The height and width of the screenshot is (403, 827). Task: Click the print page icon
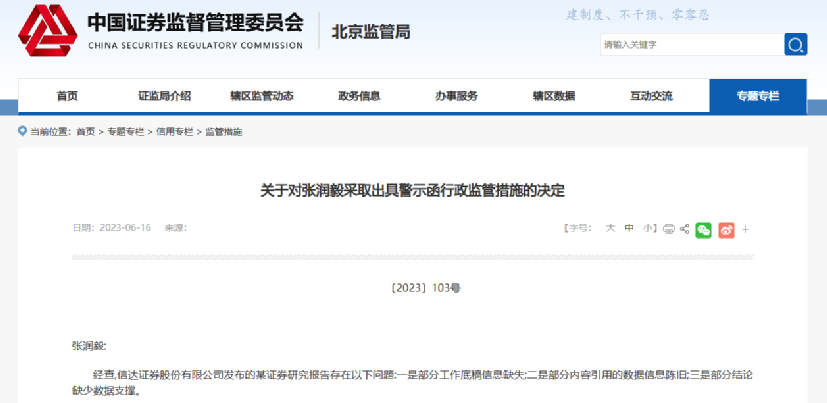(x=669, y=229)
